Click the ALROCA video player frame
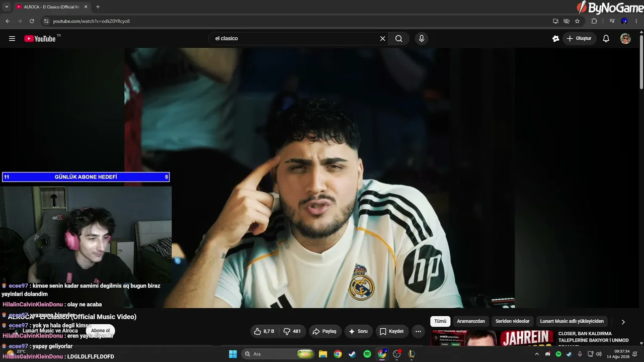 click(x=319, y=178)
